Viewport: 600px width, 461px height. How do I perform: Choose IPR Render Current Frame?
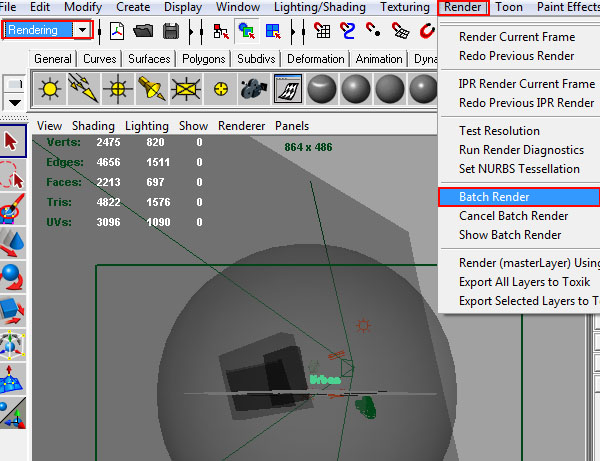(527, 84)
